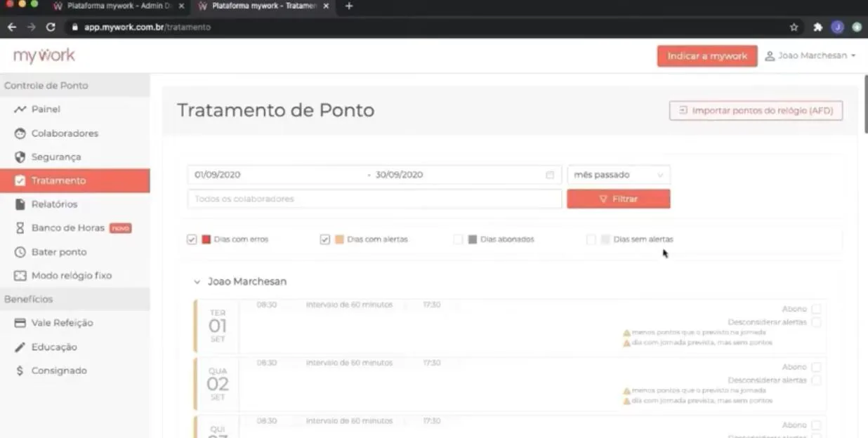Click the mywork logo
This screenshot has height=438, width=868.
(44, 55)
